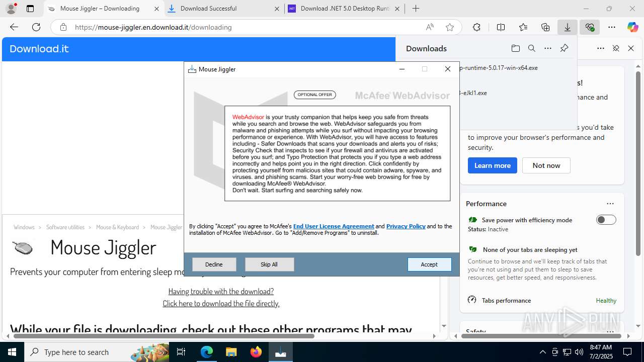Click here to download the file directly
The image size is (644, 362).
221,303
